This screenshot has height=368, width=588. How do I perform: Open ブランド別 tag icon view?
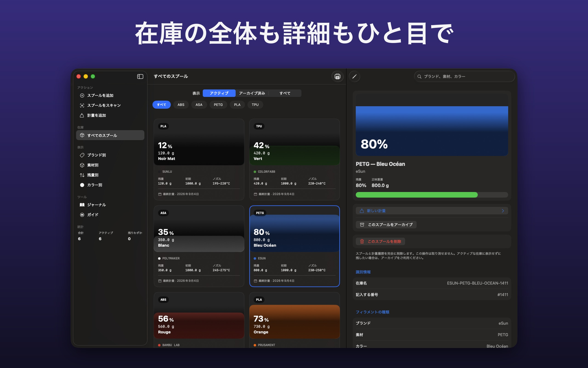pos(82,155)
